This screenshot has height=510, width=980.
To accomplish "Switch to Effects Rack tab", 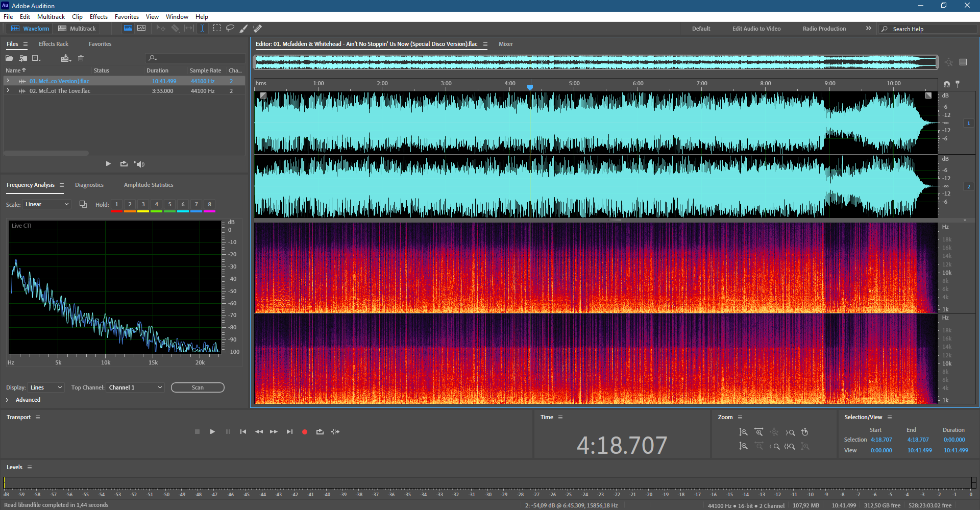I will (54, 44).
